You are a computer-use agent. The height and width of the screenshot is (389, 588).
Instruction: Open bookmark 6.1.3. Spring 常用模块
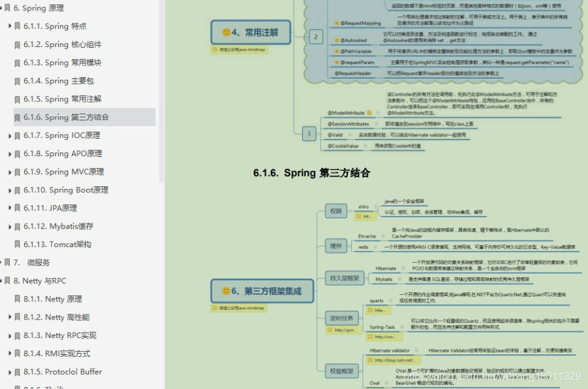tap(62, 63)
